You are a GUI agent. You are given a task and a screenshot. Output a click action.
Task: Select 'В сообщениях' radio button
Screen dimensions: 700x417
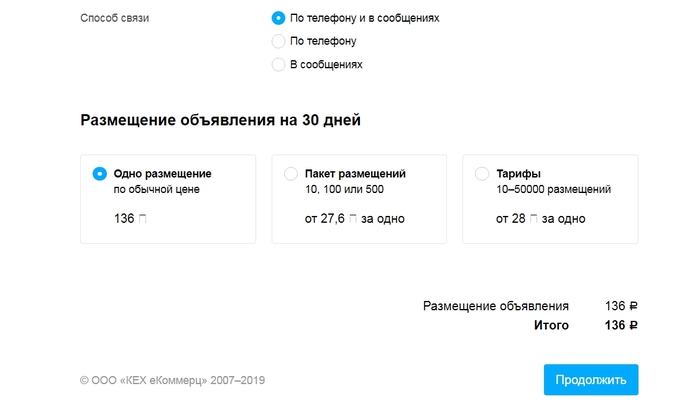click(x=279, y=64)
